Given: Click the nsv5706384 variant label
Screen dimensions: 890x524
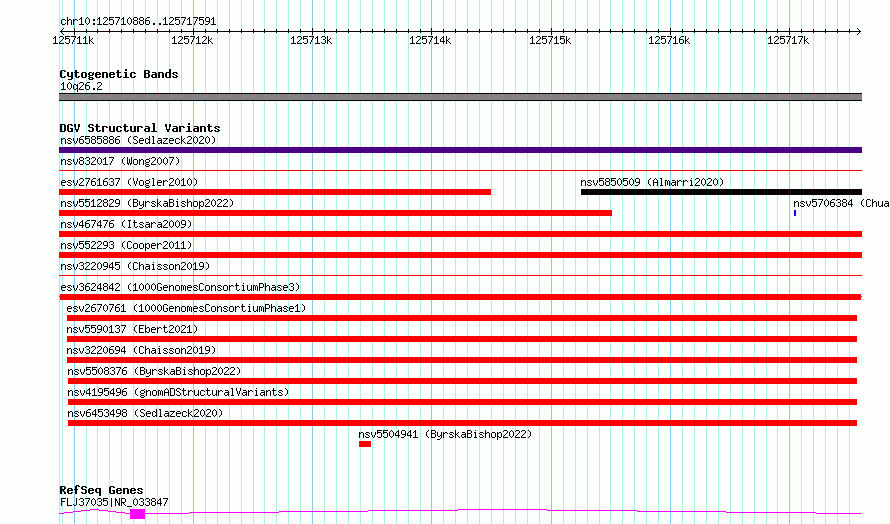Looking at the screenshot, I should [841, 203].
